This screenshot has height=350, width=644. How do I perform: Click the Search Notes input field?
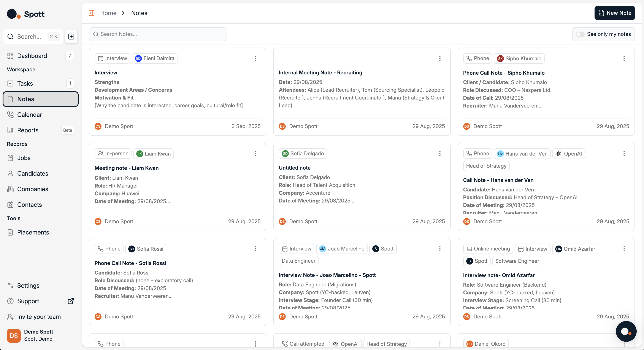coord(158,34)
